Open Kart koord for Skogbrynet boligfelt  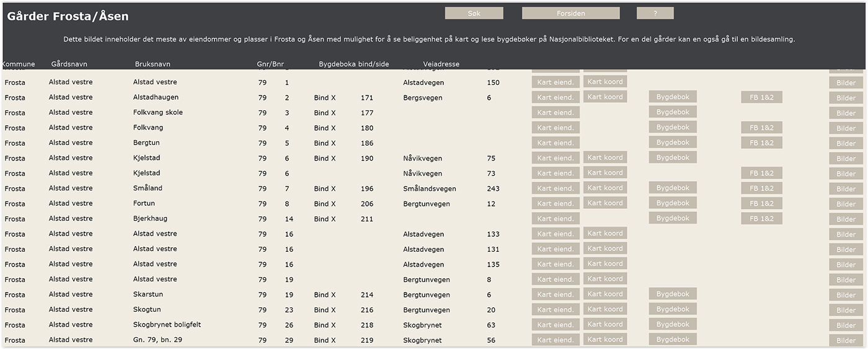pos(605,324)
